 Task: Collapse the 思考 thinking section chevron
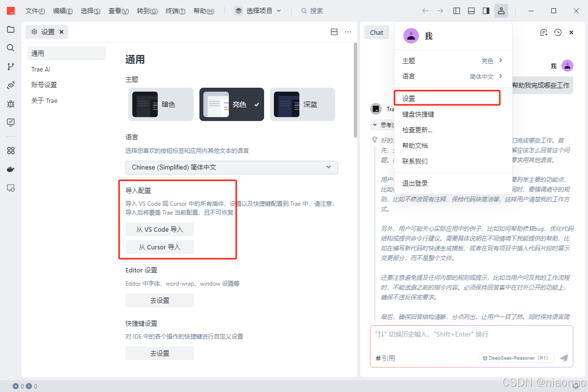pyautogui.click(x=376, y=124)
